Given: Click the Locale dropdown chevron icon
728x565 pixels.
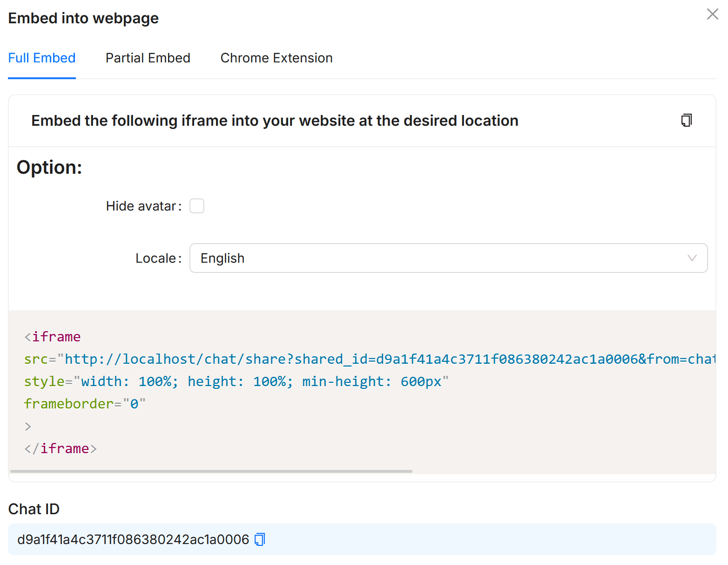Looking at the screenshot, I should 692,258.
